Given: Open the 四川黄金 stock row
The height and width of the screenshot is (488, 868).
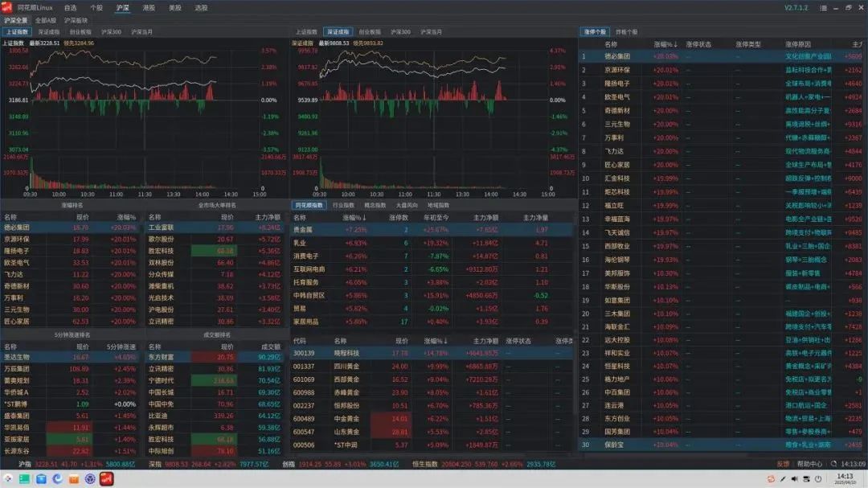Looking at the screenshot, I should tap(432, 366).
